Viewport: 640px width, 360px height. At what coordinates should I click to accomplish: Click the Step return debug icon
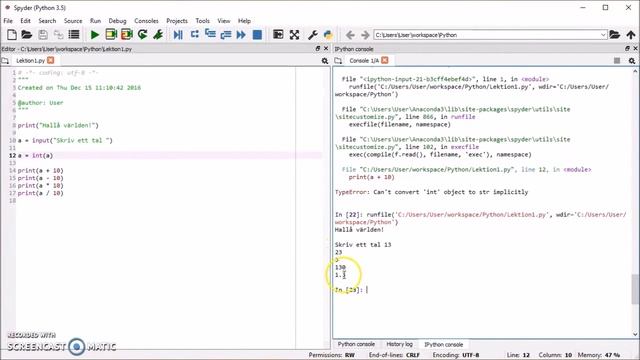[226, 35]
